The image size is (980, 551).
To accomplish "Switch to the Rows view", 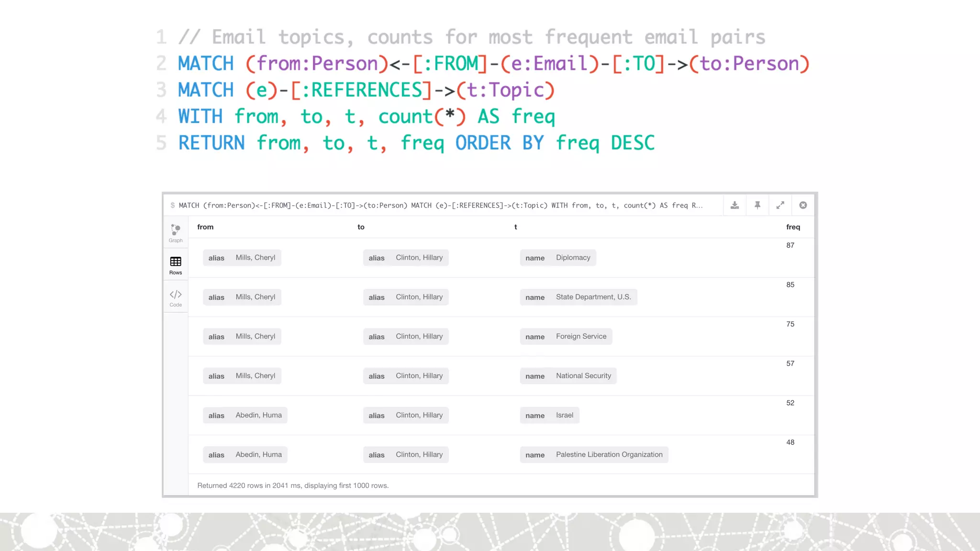I will point(176,265).
